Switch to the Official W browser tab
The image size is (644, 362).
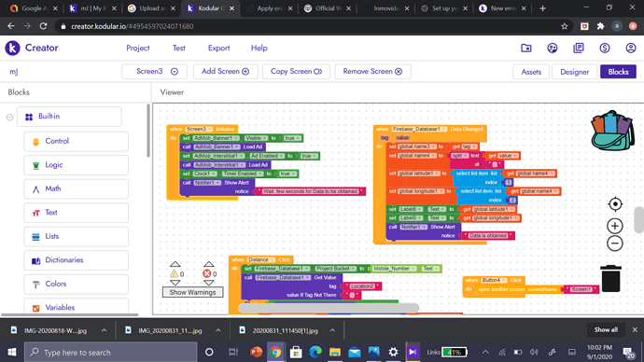pos(328,8)
